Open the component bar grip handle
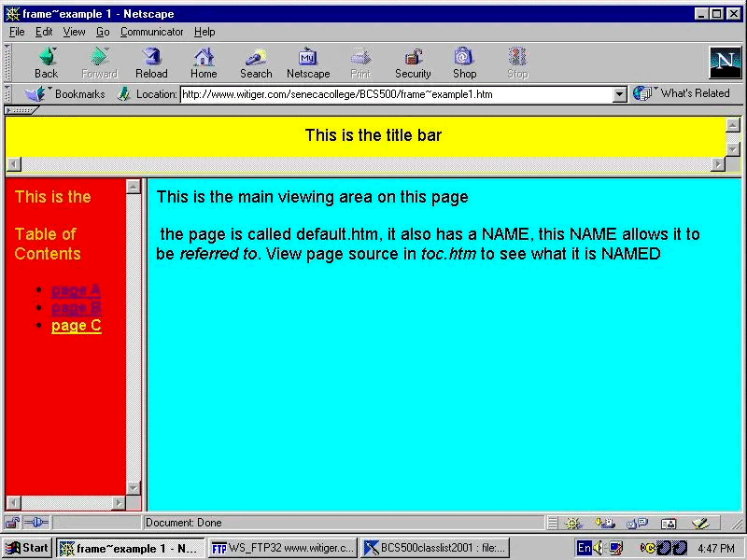This screenshot has height=560, width=747. (552, 524)
